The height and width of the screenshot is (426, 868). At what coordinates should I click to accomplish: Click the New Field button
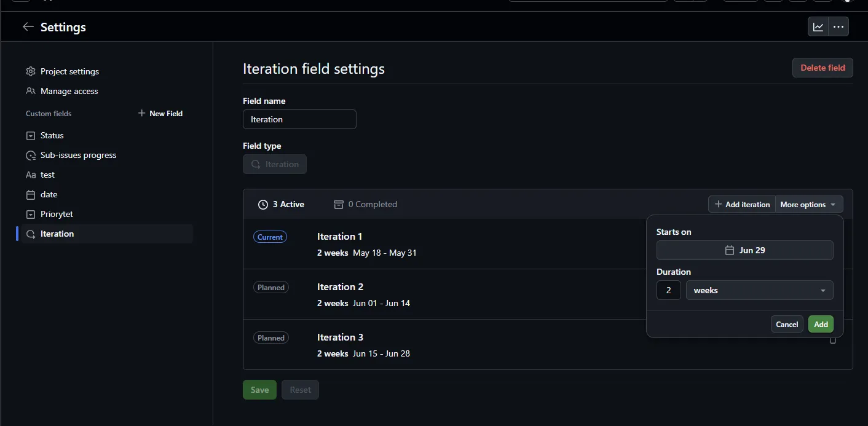coord(160,113)
